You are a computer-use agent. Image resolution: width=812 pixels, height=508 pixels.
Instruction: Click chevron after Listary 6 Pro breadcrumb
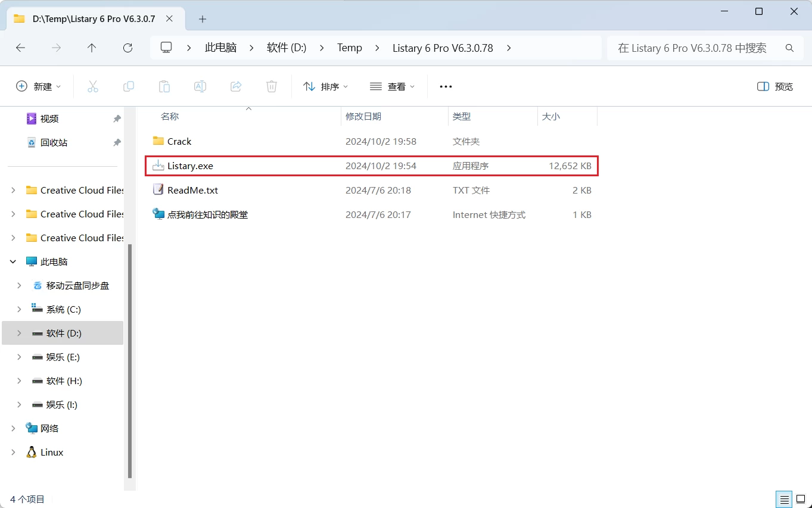coord(509,48)
